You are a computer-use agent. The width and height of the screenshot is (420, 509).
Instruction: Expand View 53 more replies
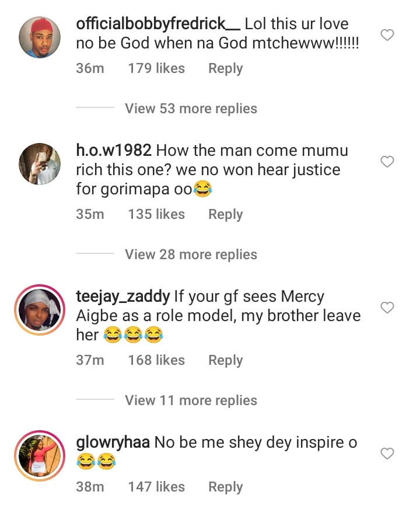191,109
